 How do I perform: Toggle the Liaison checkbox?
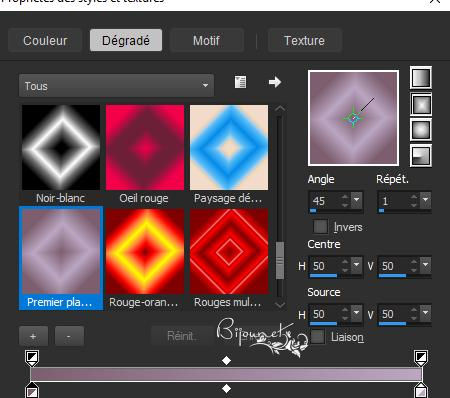click(x=318, y=337)
